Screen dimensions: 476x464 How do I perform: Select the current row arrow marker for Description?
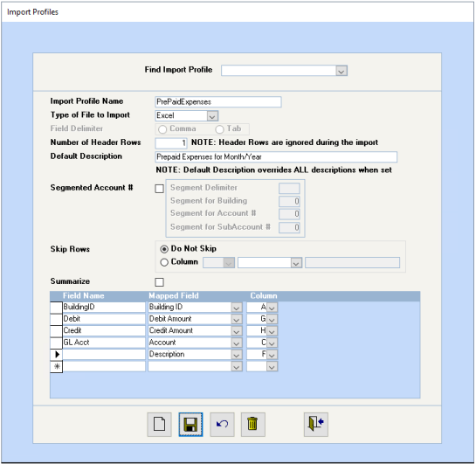pyautogui.click(x=57, y=354)
